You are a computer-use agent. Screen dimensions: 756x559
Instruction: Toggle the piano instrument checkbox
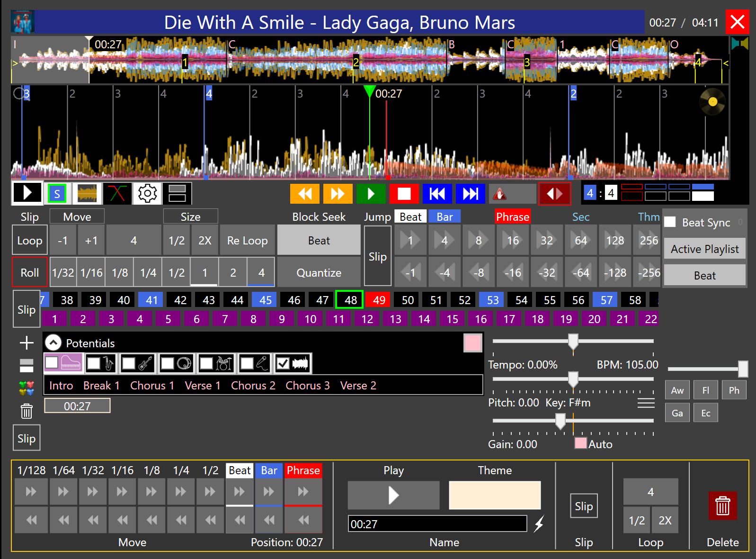click(x=52, y=363)
